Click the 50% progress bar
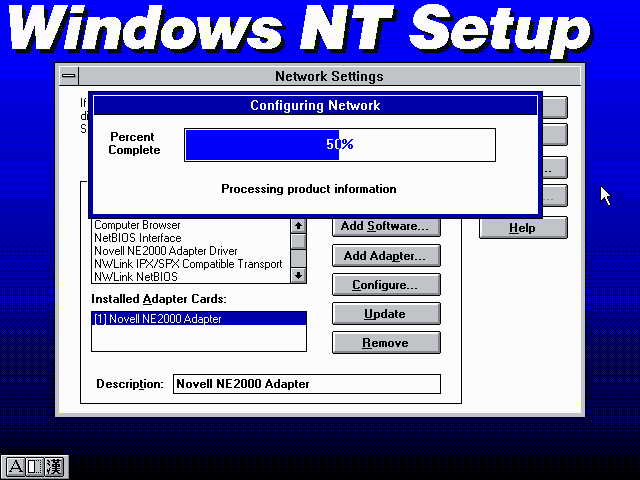The width and height of the screenshot is (640, 480). coord(340,145)
